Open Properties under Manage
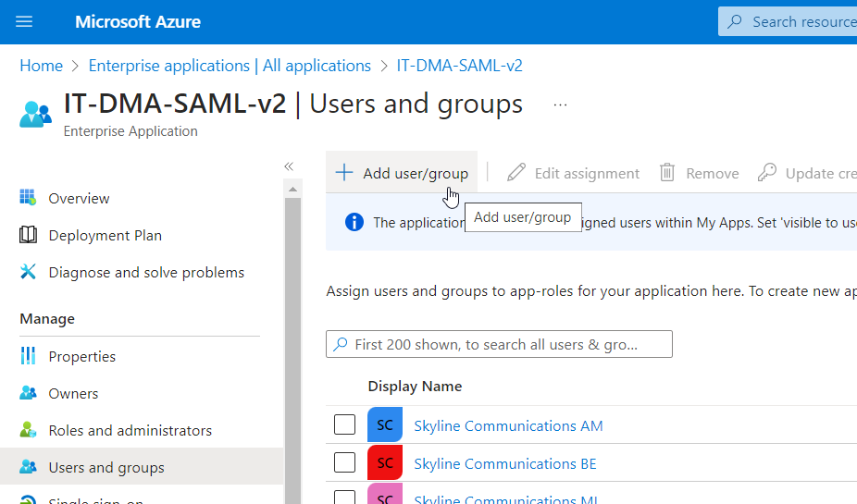 [82, 357]
